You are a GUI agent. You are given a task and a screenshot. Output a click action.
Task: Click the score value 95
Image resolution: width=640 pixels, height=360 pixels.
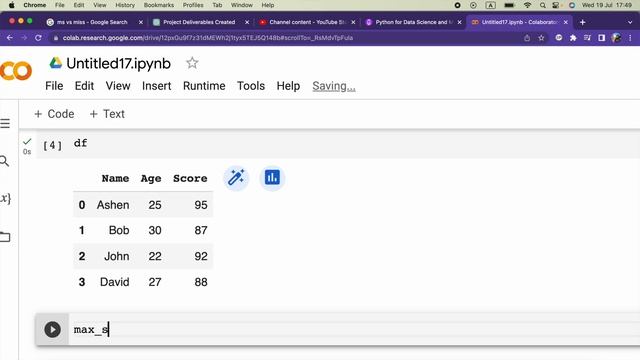coord(201,205)
